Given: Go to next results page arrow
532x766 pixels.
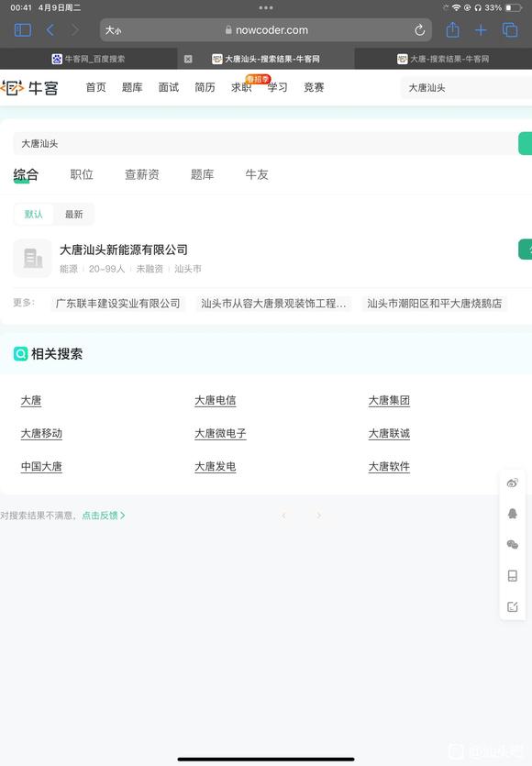Looking at the screenshot, I should coord(318,516).
